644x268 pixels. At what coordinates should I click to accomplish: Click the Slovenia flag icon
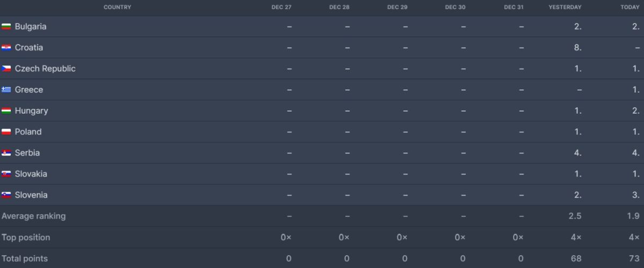click(x=6, y=195)
